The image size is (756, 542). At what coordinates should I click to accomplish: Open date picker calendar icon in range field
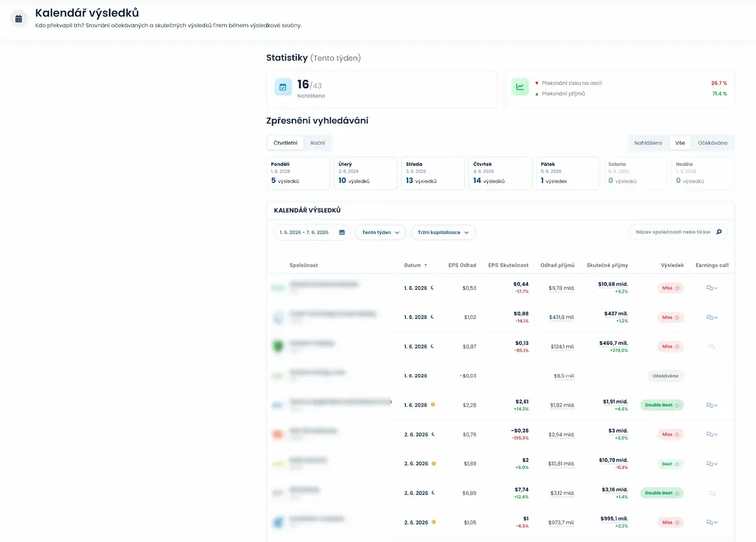pyautogui.click(x=342, y=233)
